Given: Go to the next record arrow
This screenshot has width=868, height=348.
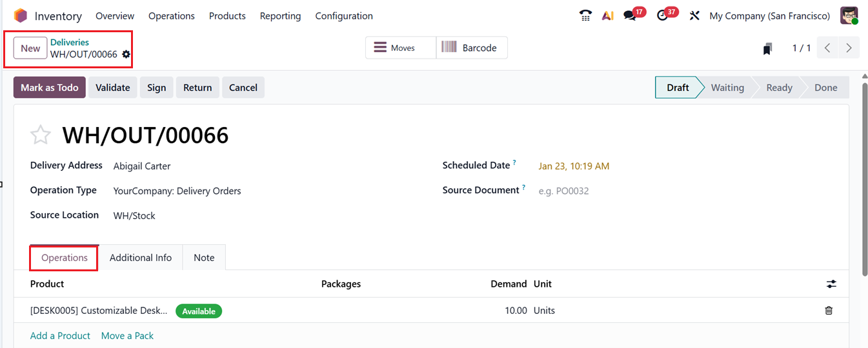Looking at the screenshot, I should point(849,48).
